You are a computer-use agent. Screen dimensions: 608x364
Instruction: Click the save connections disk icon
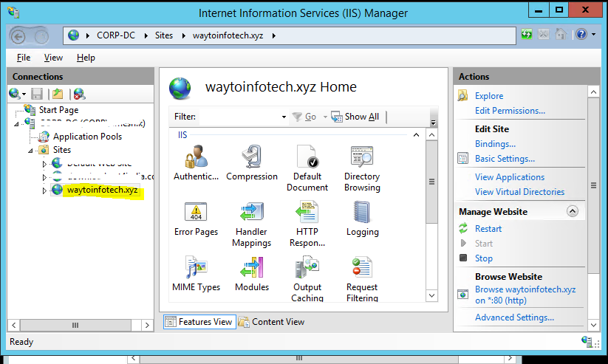tap(37, 94)
